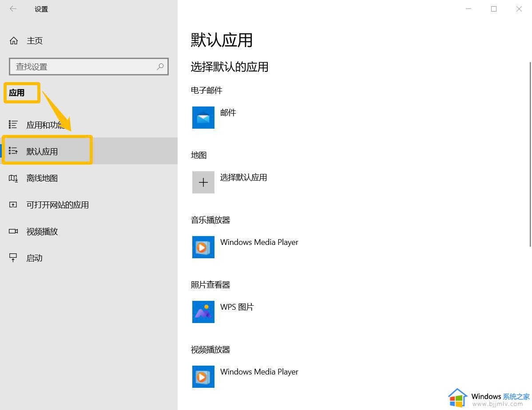The height and width of the screenshot is (410, 532).
Task: Change music player Windows Media Player
Action: (x=259, y=242)
